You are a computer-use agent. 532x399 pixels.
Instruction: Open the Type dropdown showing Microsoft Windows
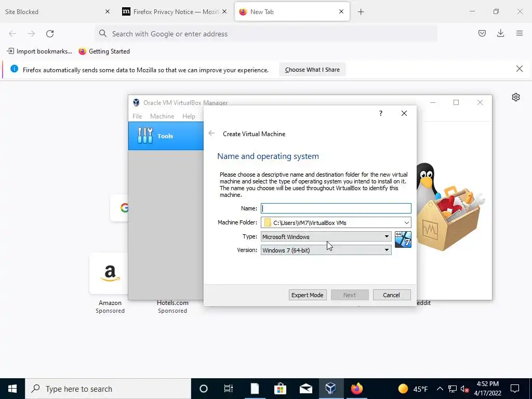click(326, 236)
